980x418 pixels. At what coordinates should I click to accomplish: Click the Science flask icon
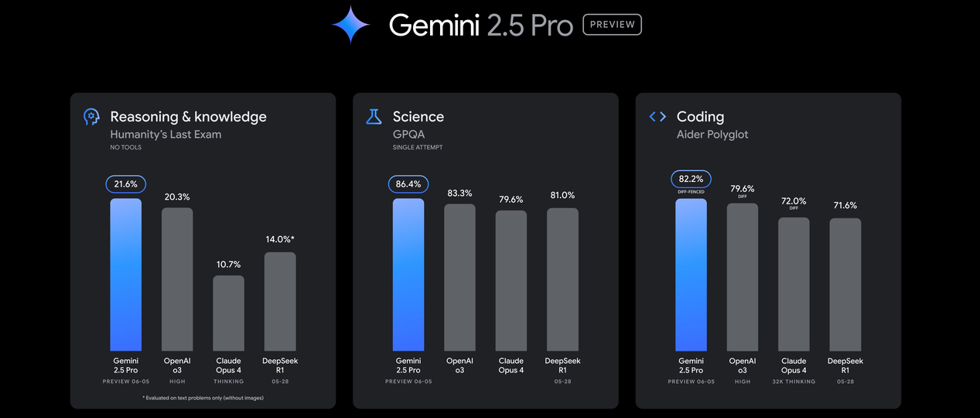click(x=374, y=117)
